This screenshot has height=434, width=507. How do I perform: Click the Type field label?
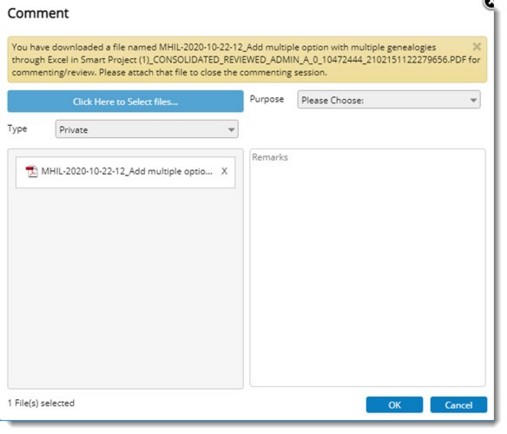17,129
